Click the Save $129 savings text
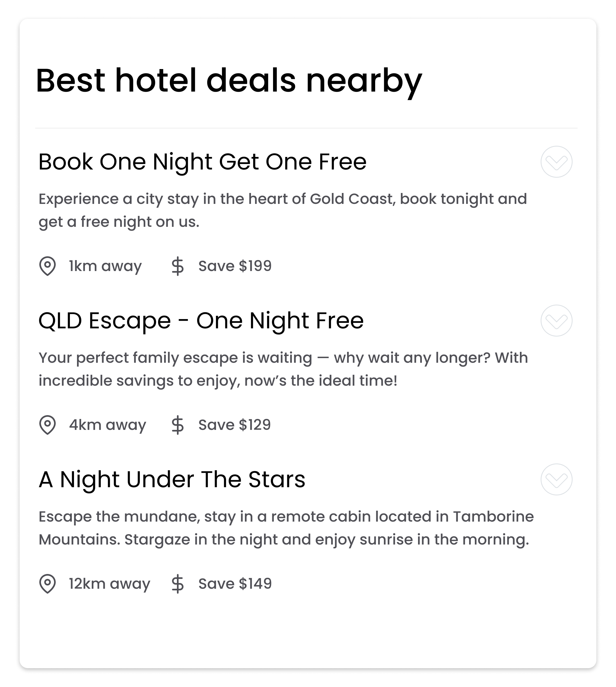 coord(235,425)
